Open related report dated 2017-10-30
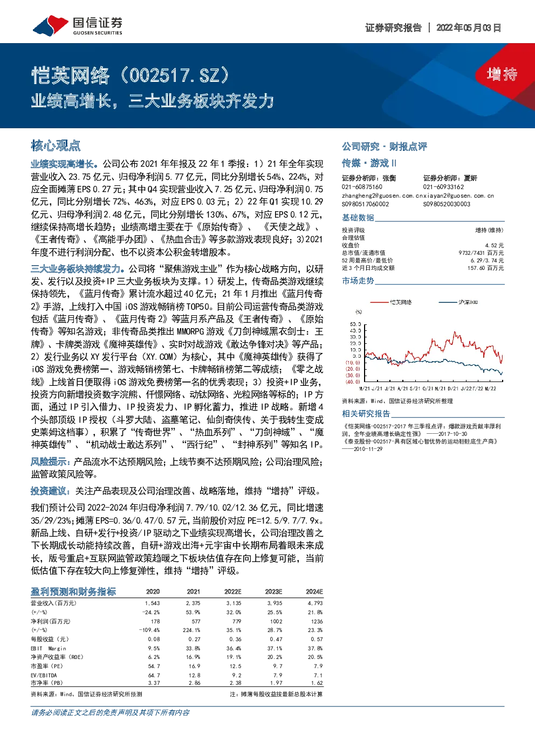 coord(422,430)
